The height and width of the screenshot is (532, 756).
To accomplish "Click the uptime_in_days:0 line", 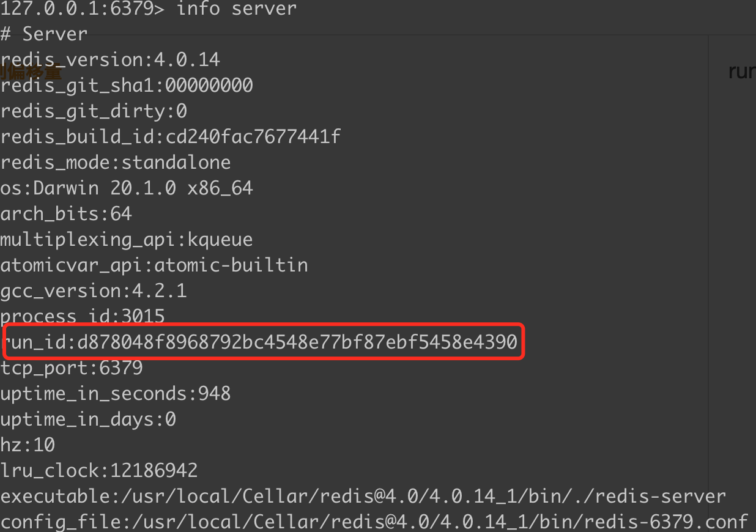I will click(x=88, y=419).
